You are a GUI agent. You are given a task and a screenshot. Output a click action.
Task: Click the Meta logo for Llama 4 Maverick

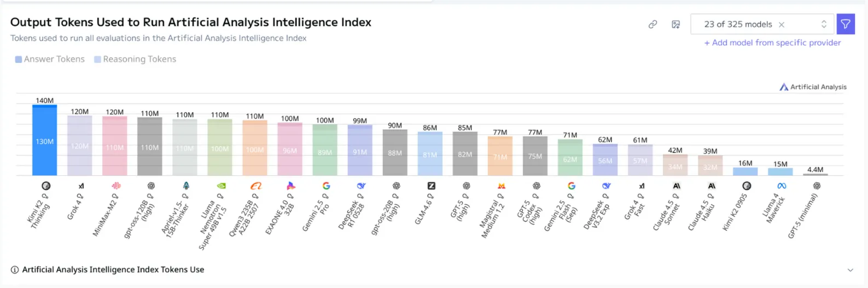(x=782, y=186)
